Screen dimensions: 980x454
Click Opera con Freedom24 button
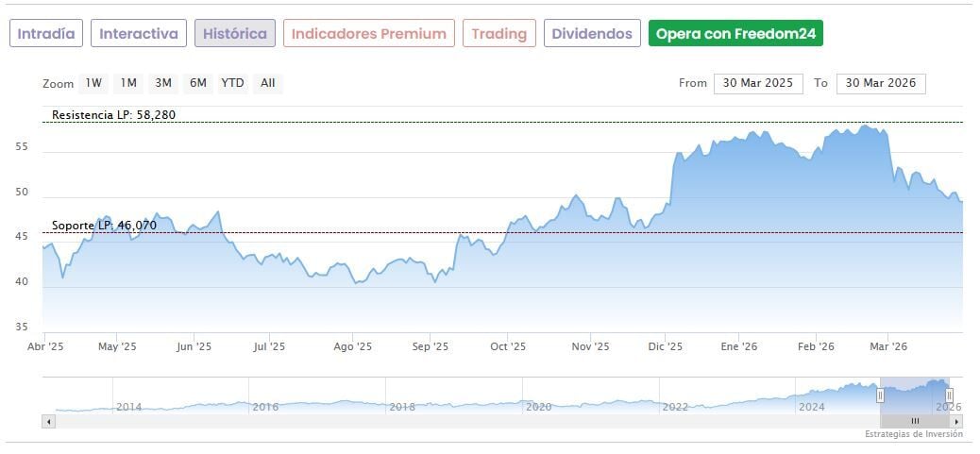tap(735, 34)
